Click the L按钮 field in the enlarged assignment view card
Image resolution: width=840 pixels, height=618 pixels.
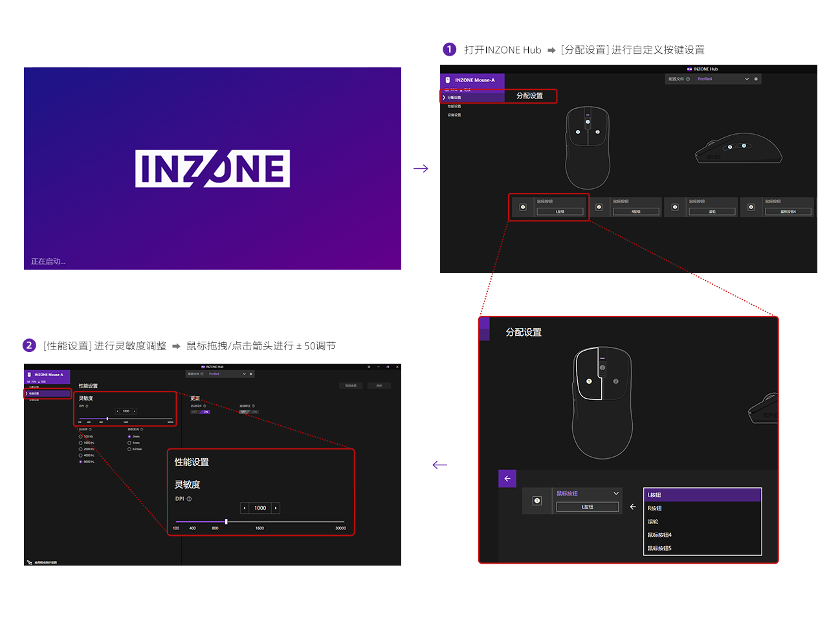588,507
